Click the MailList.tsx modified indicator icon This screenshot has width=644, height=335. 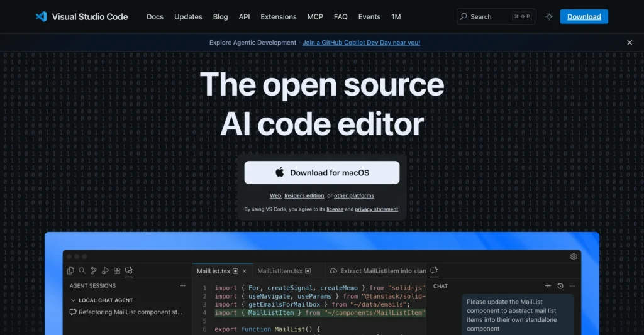pos(235,271)
